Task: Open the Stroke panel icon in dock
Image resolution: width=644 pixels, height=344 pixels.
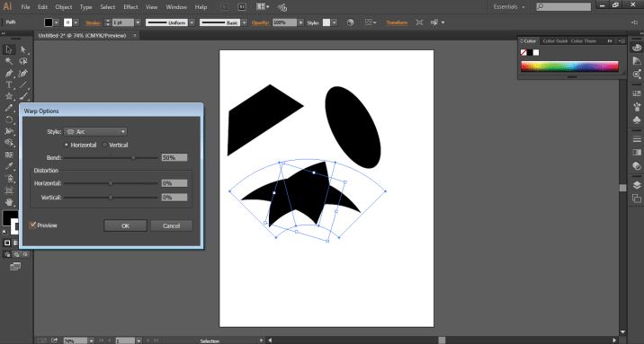Action: [x=637, y=139]
